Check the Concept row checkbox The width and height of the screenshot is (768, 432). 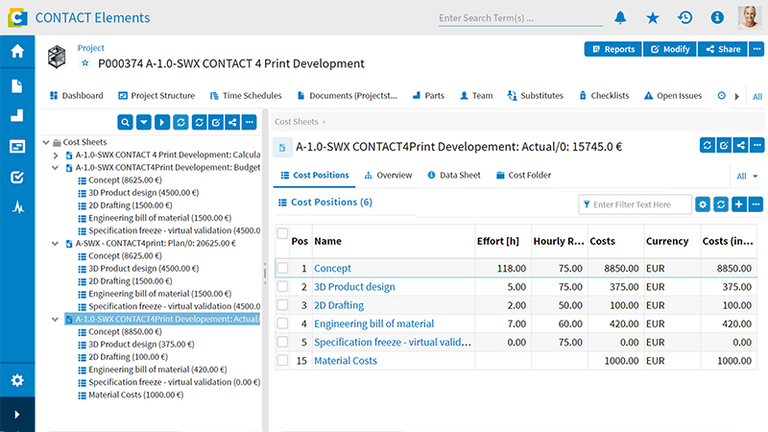pyautogui.click(x=282, y=268)
